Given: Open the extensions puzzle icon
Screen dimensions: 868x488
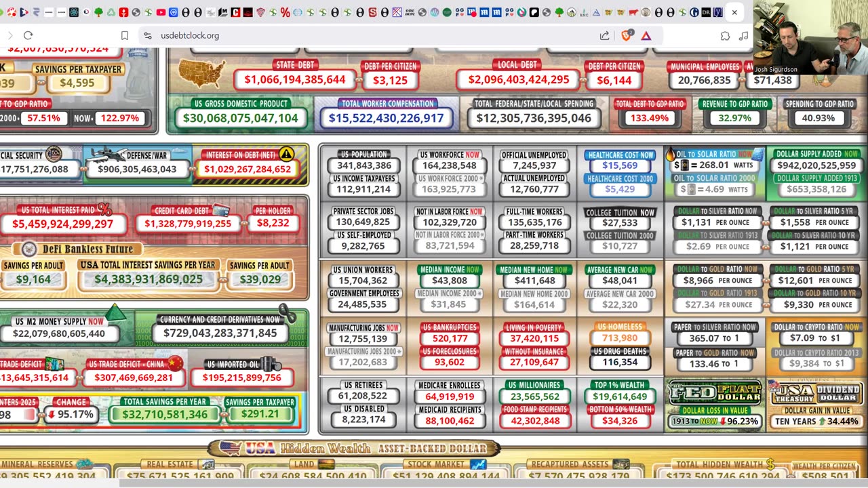Looking at the screenshot, I should pos(725,35).
